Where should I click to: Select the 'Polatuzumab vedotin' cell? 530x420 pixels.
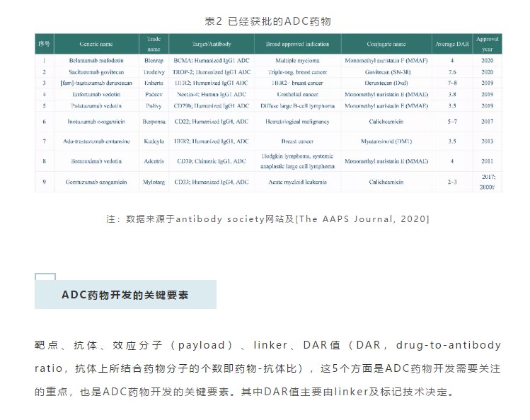pyautogui.click(x=96, y=105)
